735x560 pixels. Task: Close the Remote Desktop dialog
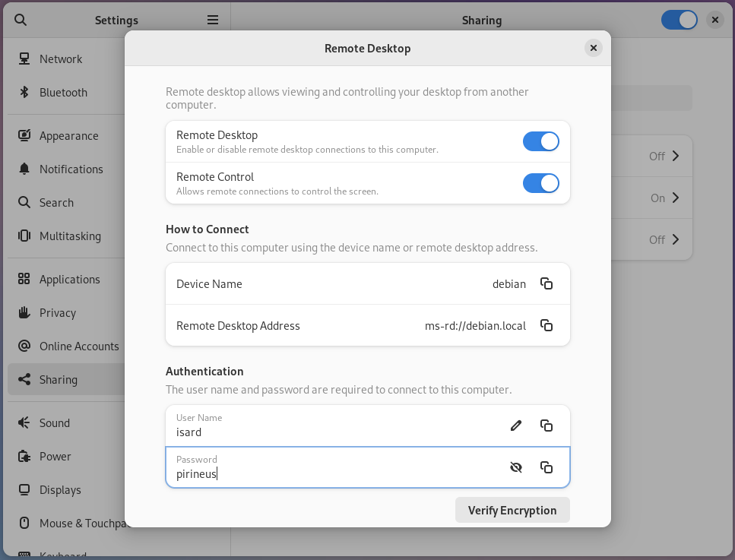[594, 48]
